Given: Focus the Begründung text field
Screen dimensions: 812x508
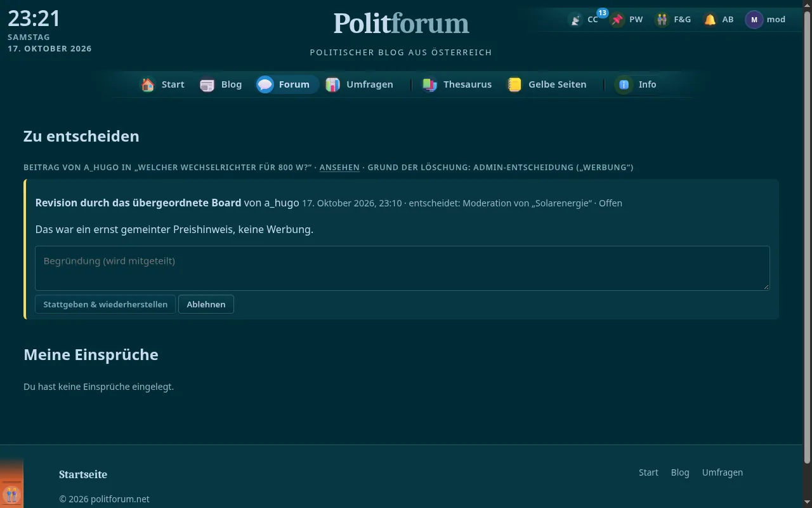Looking at the screenshot, I should click(402, 268).
